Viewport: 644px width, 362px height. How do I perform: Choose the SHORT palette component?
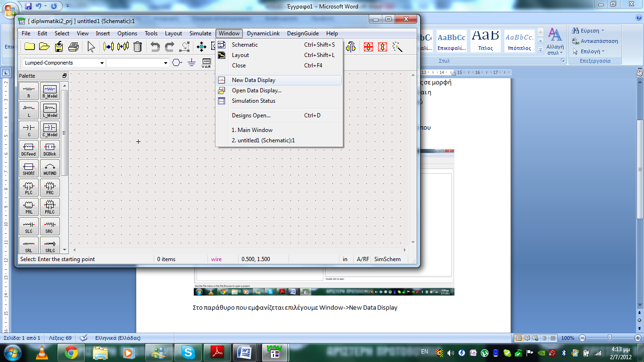(x=29, y=168)
